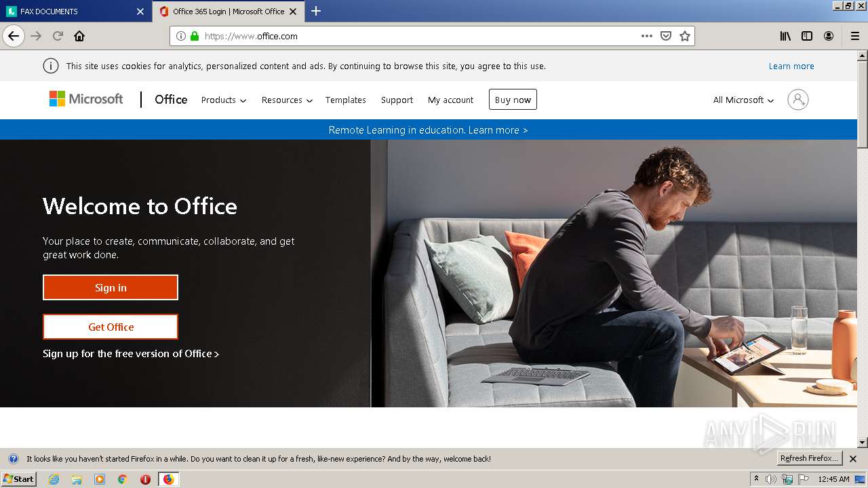
Task: Launch Chrome from the taskbar
Action: click(x=123, y=479)
